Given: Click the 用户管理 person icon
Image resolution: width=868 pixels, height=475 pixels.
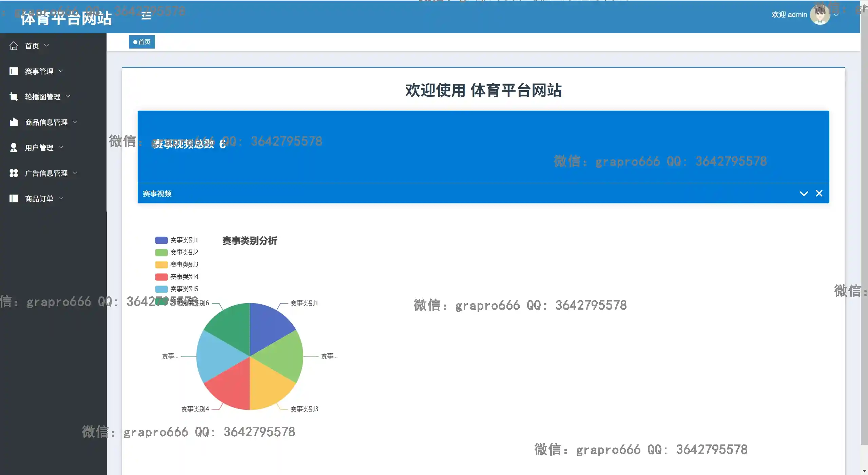Looking at the screenshot, I should click(x=14, y=147).
